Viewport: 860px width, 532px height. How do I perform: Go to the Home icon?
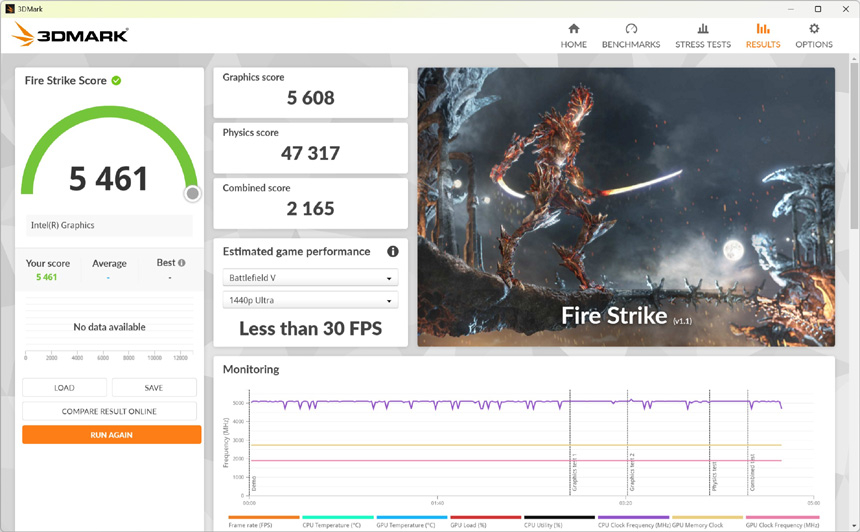pyautogui.click(x=573, y=29)
